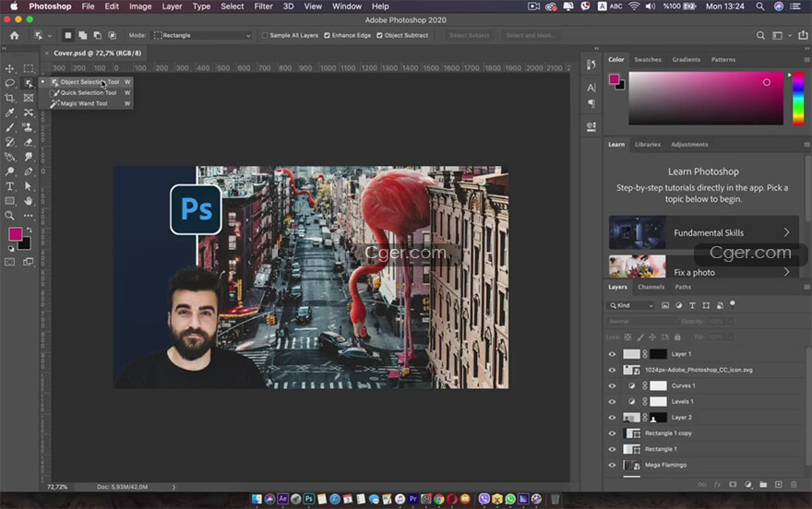Delete the layer with the trash icon

tap(794, 485)
